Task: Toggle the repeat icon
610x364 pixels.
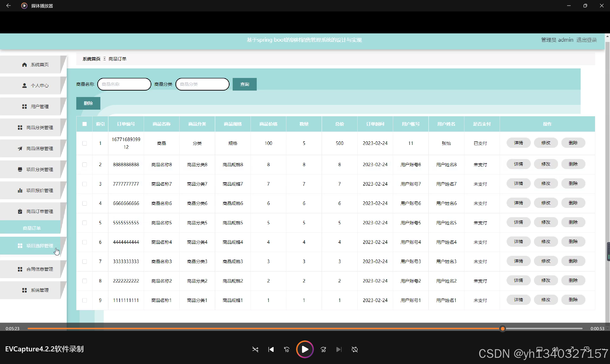Action: pos(355,349)
